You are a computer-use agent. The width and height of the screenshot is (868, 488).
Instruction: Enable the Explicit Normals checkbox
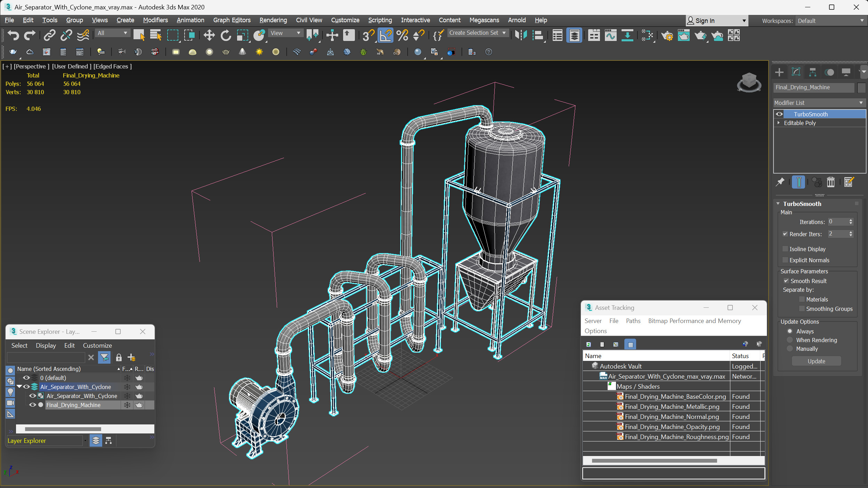785,260
